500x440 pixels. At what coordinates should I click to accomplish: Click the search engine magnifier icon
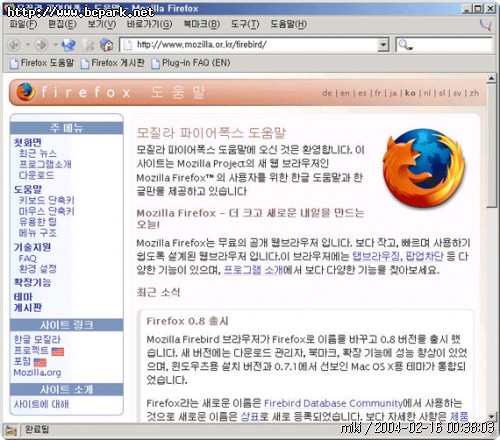click(404, 45)
